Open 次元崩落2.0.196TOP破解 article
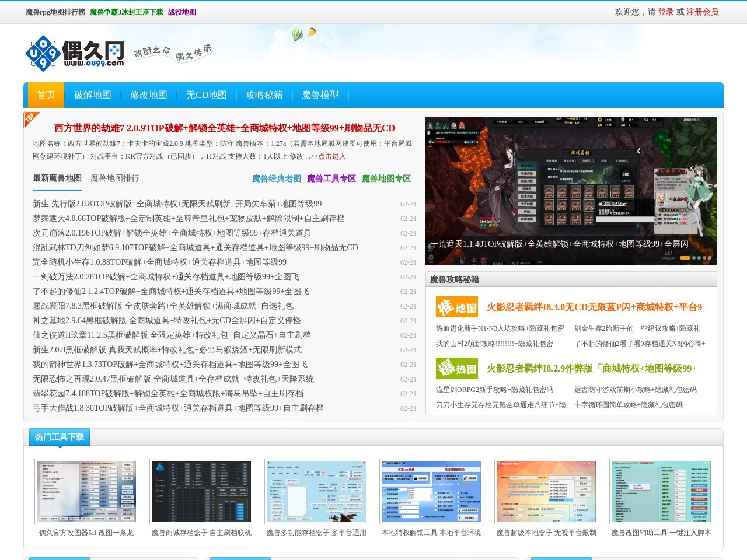Viewport: 747px width, 560px height. 172,233
